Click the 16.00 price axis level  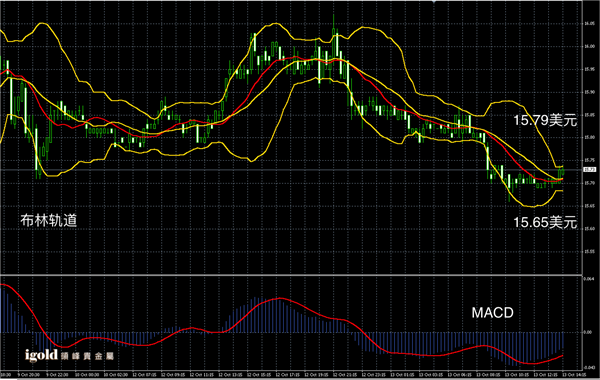[589, 46]
